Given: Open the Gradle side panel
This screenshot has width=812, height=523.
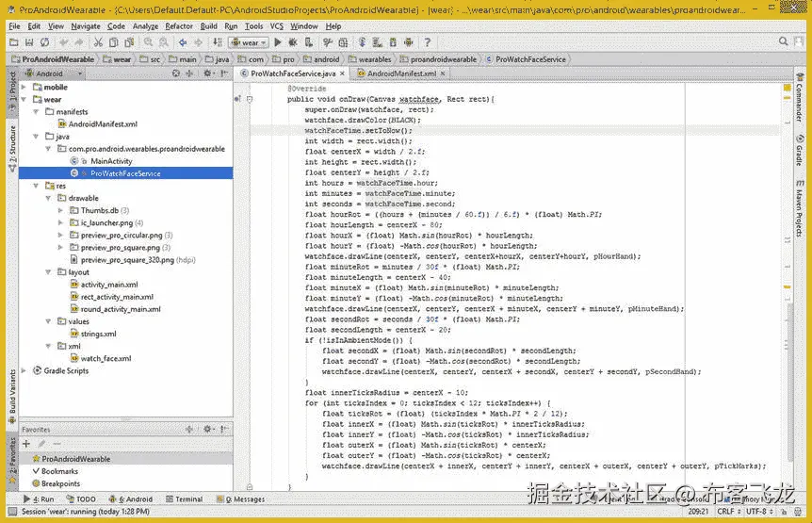Looking at the screenshot, I should point(800,151).
